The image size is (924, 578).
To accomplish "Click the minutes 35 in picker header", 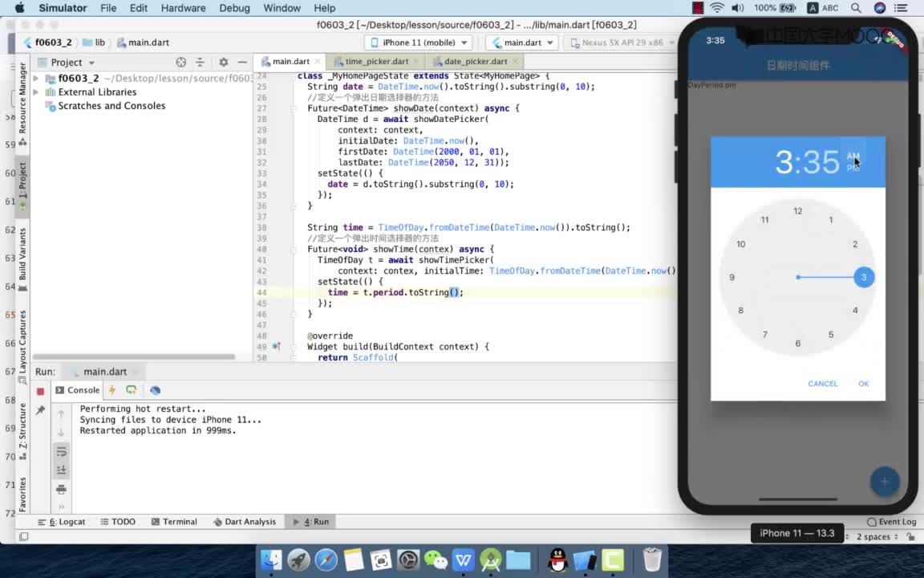I will coord(821,161).
